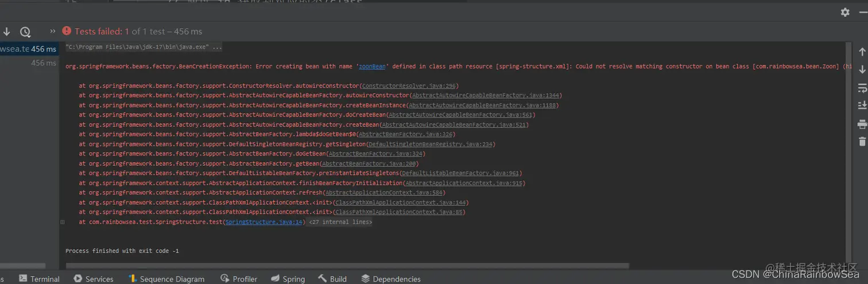Open AbstractBeanFactory.java:200 link
868x284 pixels.
pyautogui.click(x=369, y=164)
